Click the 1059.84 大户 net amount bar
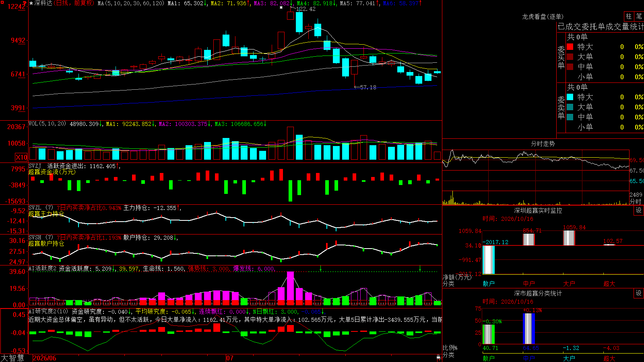This screenshot has width=644, height=362. (x=569, y=238)
